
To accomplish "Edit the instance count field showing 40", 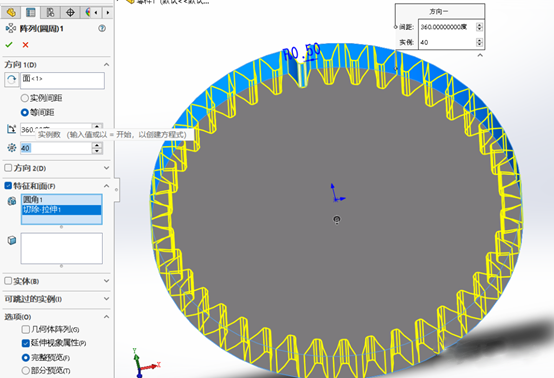I will pos(56,148).
